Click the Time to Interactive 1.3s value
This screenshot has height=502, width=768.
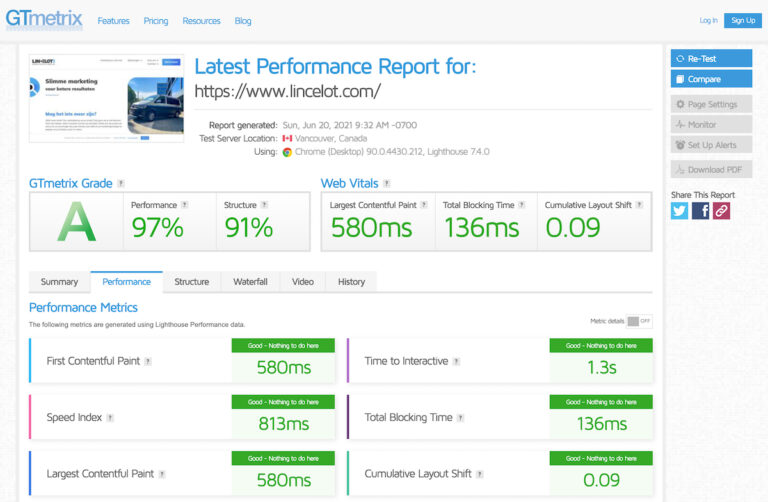[601, 367]
